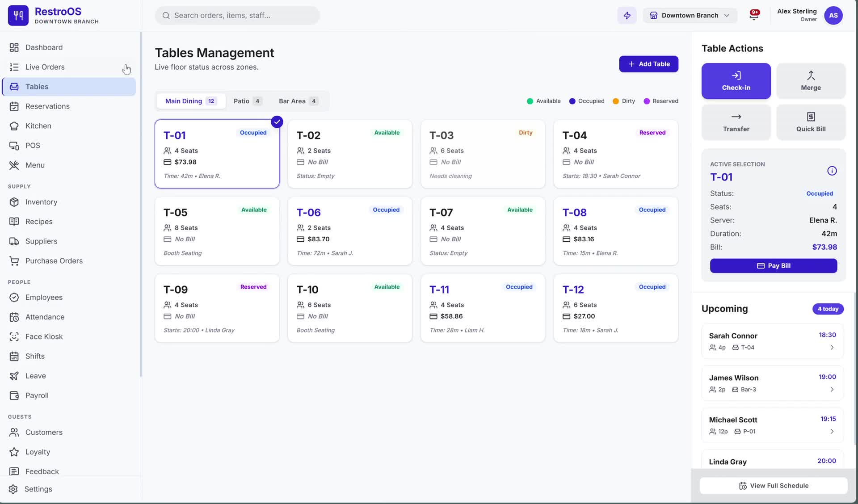Expand Sarah Connor reservation chevron

point(832,347)
